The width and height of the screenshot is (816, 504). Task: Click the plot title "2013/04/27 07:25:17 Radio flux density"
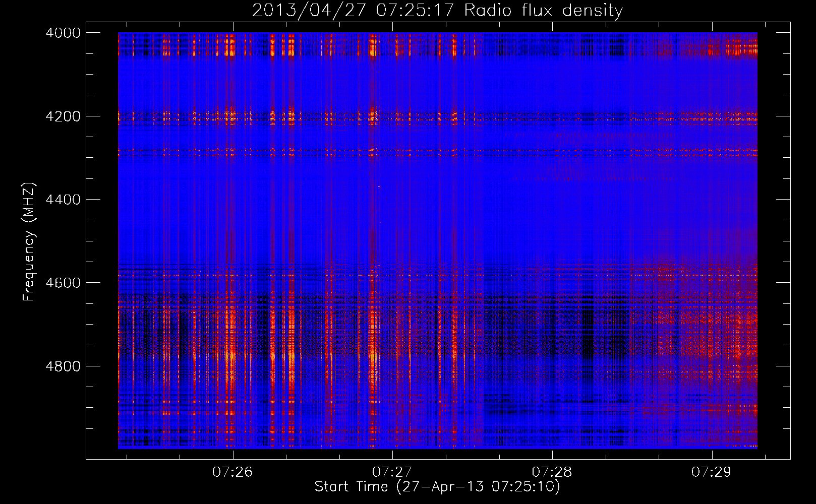(437, 11)
